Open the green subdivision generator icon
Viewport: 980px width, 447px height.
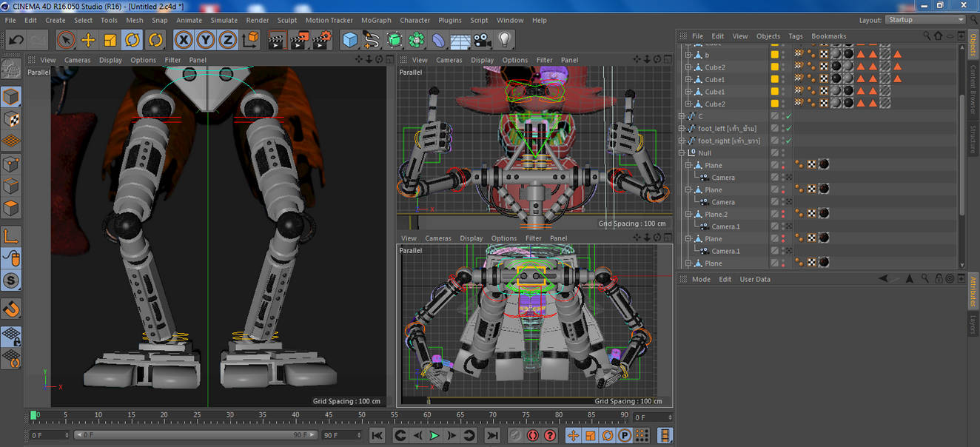[x=395, y=40]
